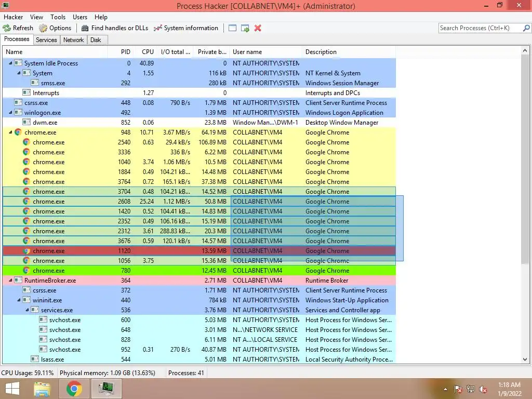Open the View menu
The height and width of the screenshot is (399, 532).
click(36, 17)
